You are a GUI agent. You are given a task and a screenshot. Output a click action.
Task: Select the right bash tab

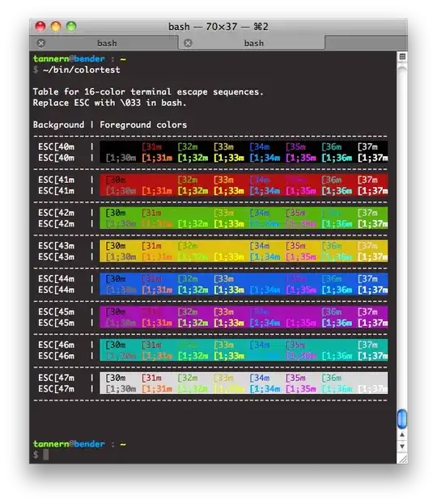(252, 43)
